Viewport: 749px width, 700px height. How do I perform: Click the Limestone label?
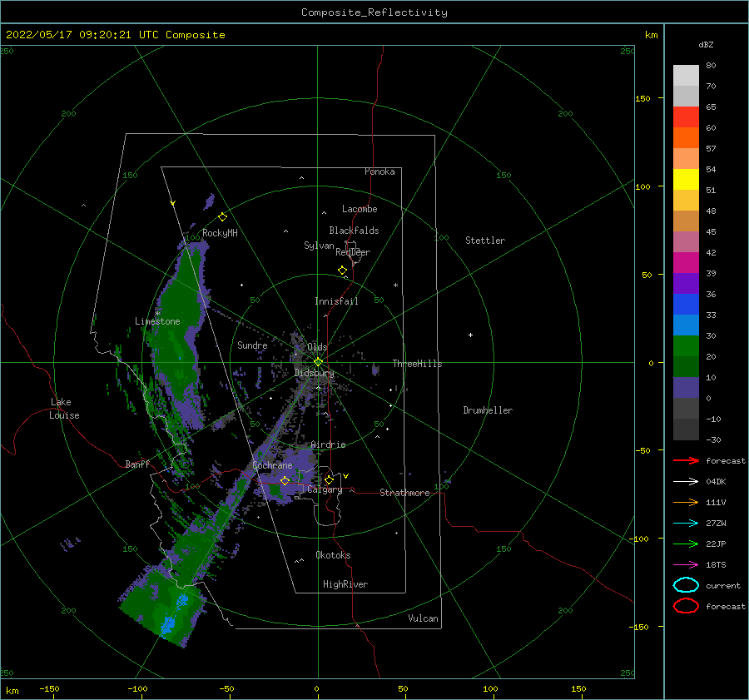[x=157, y=321]
